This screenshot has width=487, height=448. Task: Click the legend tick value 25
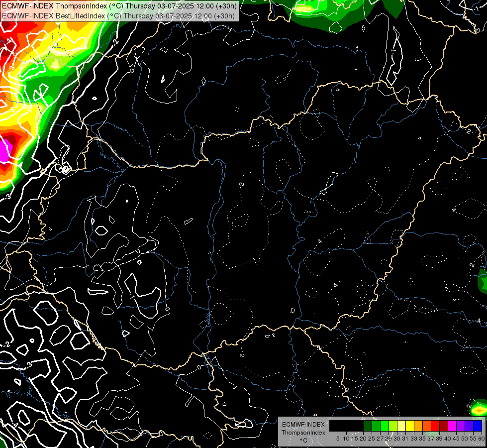click(x=372, y=439)
